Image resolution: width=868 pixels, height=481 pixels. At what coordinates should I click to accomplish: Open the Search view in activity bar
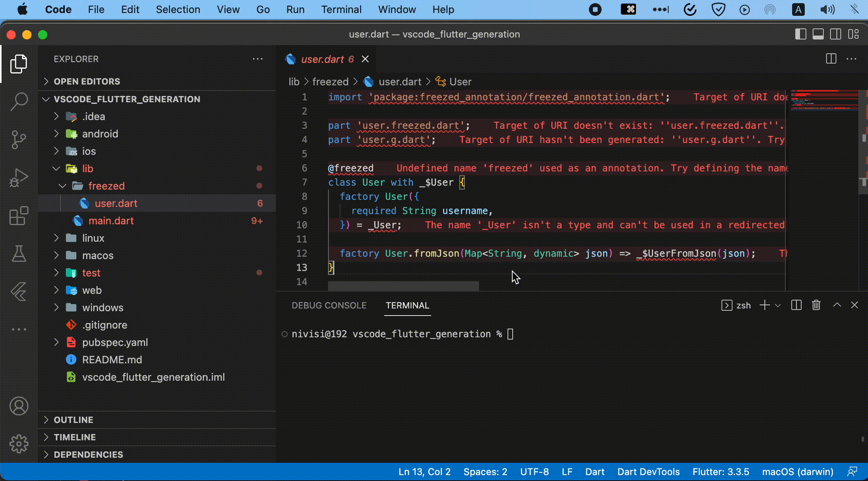click(x=19, y=101)
